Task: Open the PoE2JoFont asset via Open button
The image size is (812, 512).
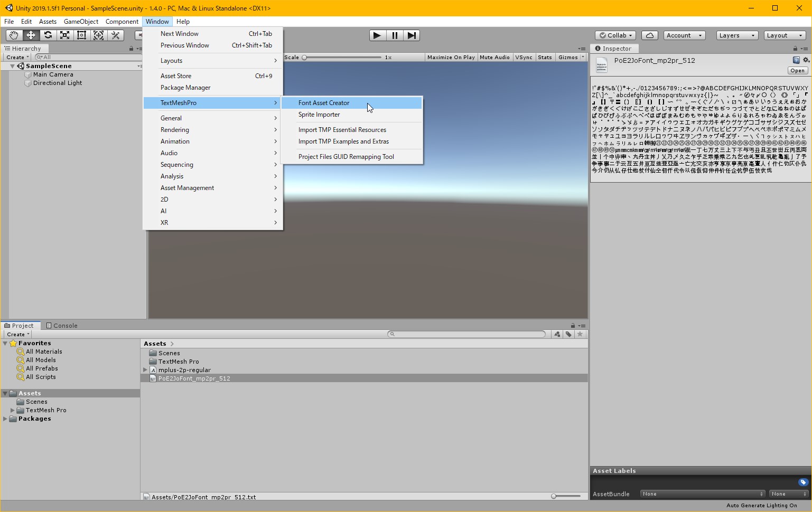Action: [x=797, y=71]
